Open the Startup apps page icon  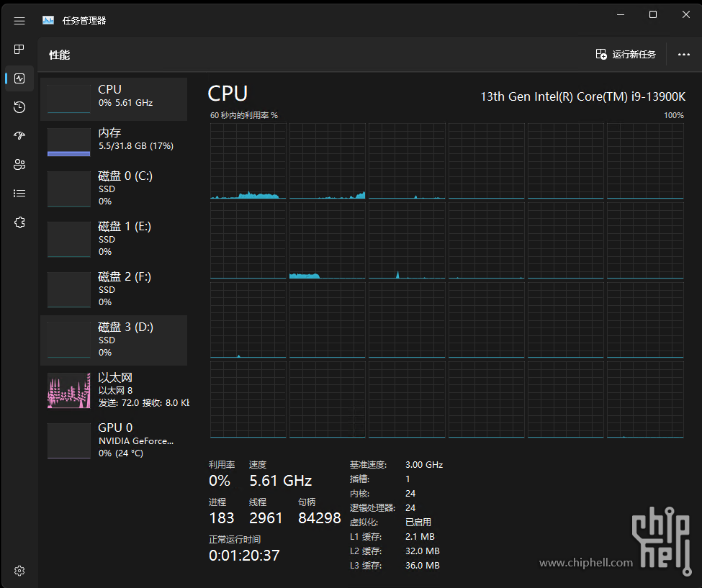[19, 135]
